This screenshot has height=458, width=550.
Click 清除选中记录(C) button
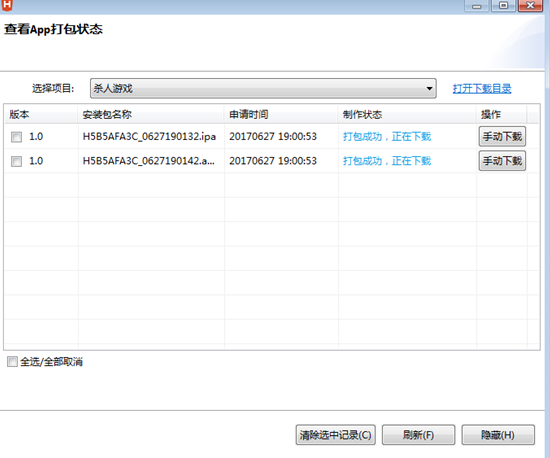[335, 435]
